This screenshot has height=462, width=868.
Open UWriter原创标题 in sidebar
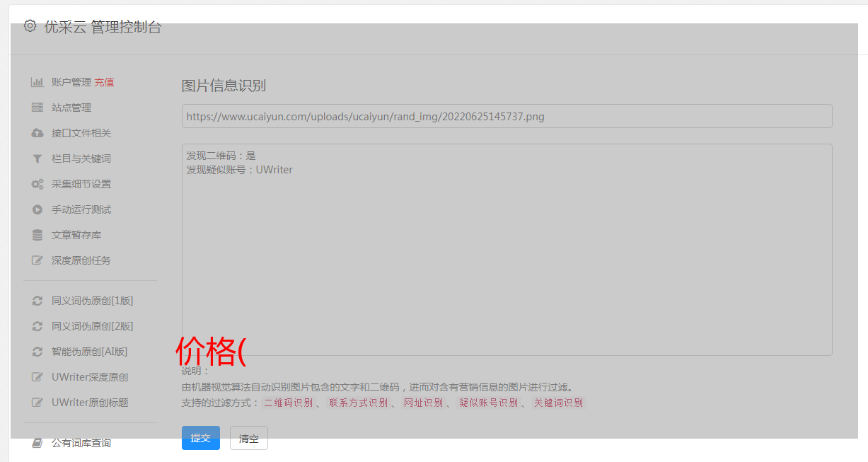point(90,403)
